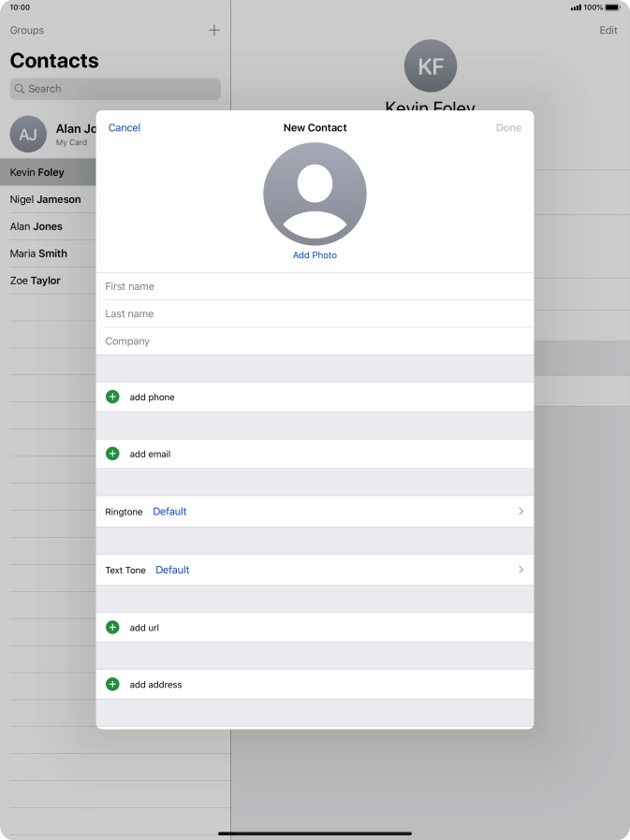This screenshot has height=840, width=630.
Task: Tap Done to save contact
Action: pyautogui.click(x=508, y=128)
